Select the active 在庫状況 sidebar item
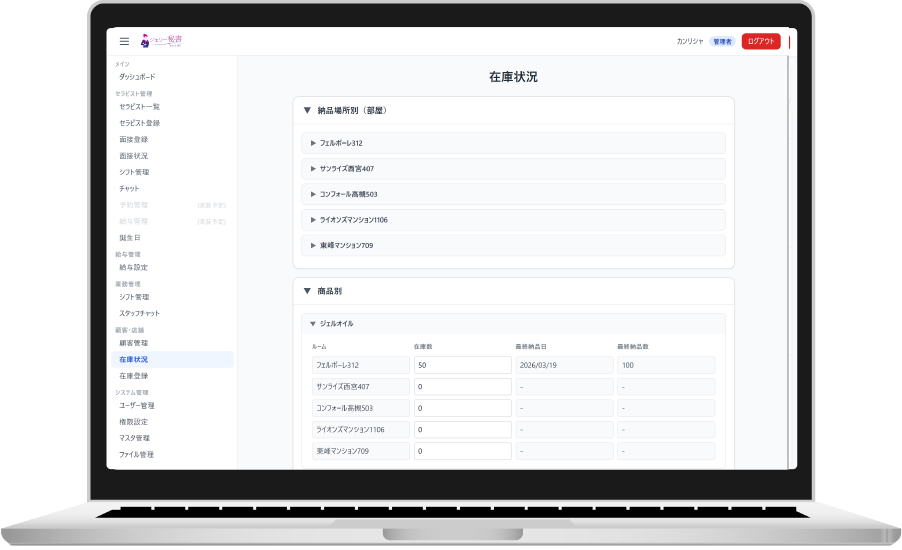902x550 pixels. coord(173,360)
